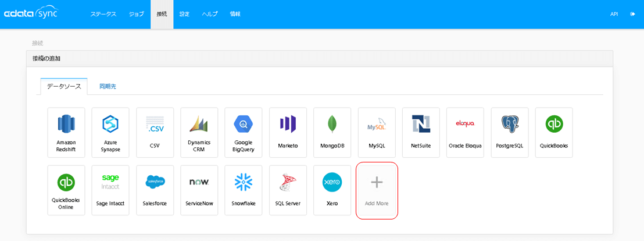Choose the MySQL connector
Viewport: 644px width, 241px height.
(377, 132)
